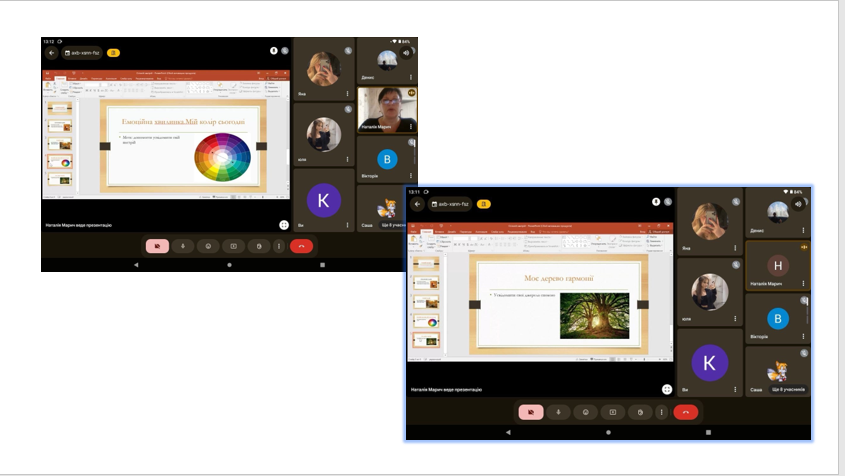The width and height of the screenshot is (845, 476).
Task: Toggle the camera-off button in color wheel meeting
Action: pos(157,246)
